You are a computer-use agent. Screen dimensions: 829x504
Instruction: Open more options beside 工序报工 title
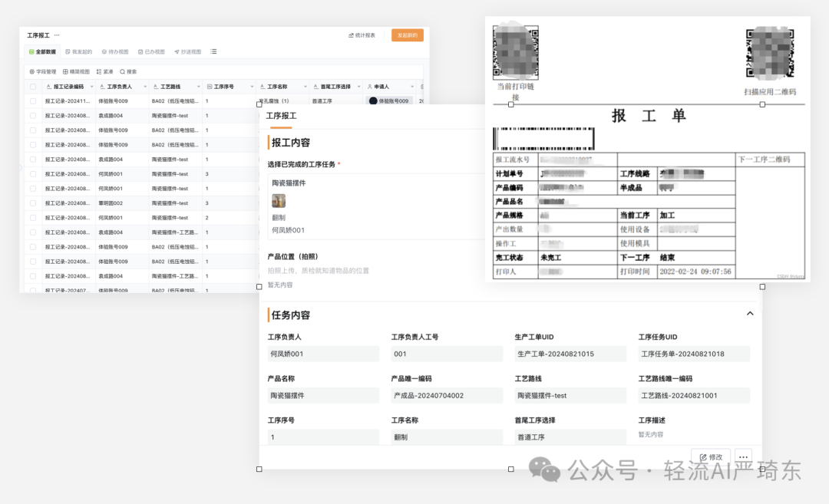click(55, 34)
